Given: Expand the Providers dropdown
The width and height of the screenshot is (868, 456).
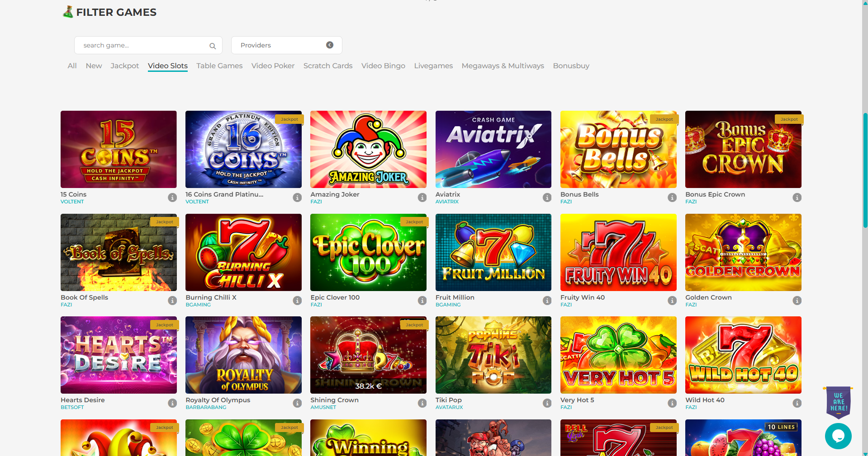Looking at the screenshot, I should 286,45.
